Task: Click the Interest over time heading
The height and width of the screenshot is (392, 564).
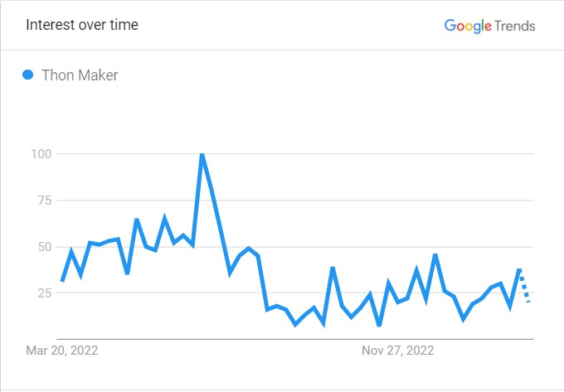Action: (82, 25)
